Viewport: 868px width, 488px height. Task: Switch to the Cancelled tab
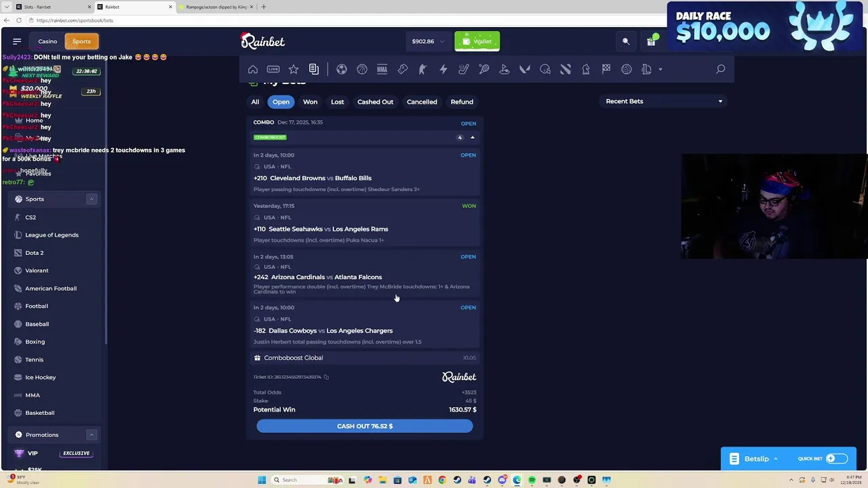click(422, 102)
